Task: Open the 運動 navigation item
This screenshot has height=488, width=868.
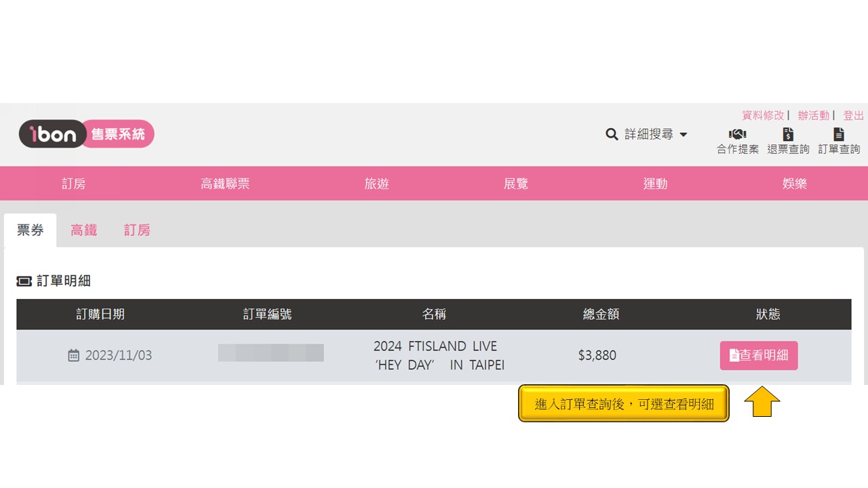Action: click(x=655, y=184)
